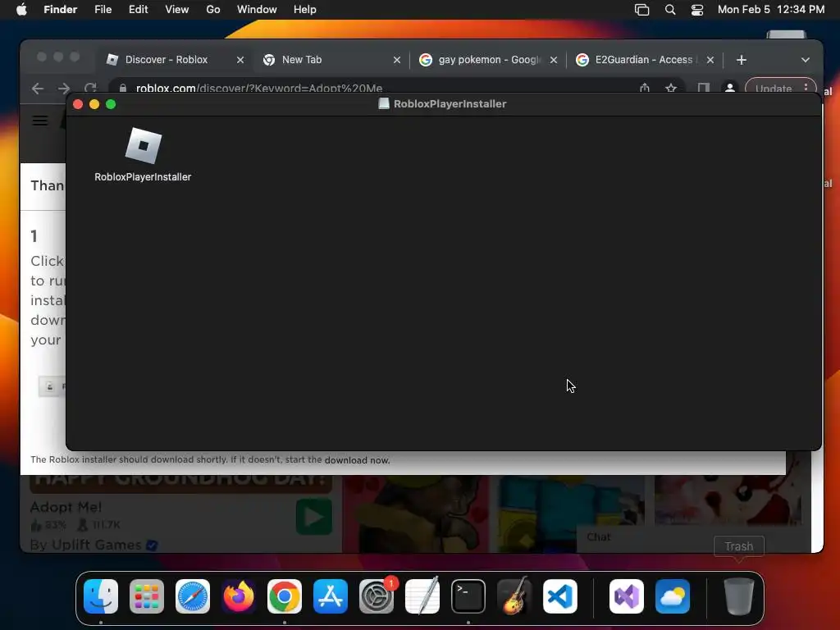Open the View menu
This screenshot has width=840, height=630.
pyautogui.click(x=177, y=10)
